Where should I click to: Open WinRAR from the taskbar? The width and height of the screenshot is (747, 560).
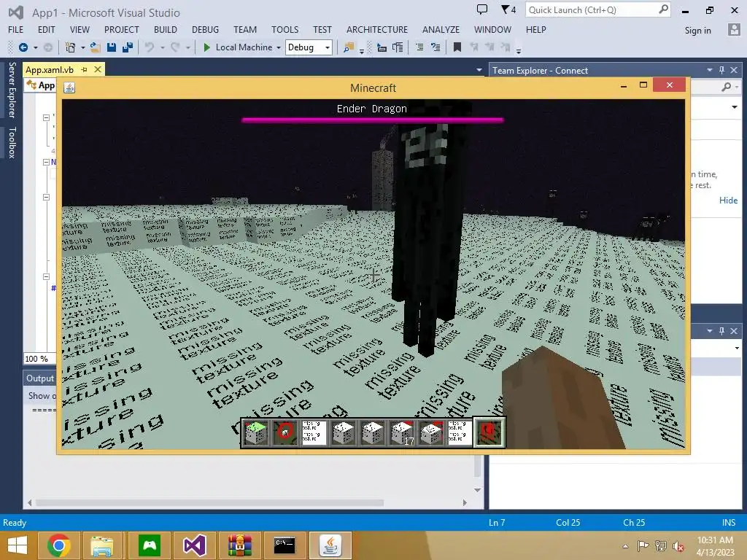pos(239,545)
